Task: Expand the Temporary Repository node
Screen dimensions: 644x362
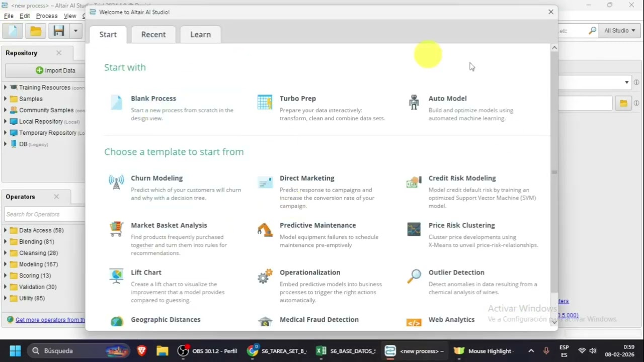Action: pos(6,133)
